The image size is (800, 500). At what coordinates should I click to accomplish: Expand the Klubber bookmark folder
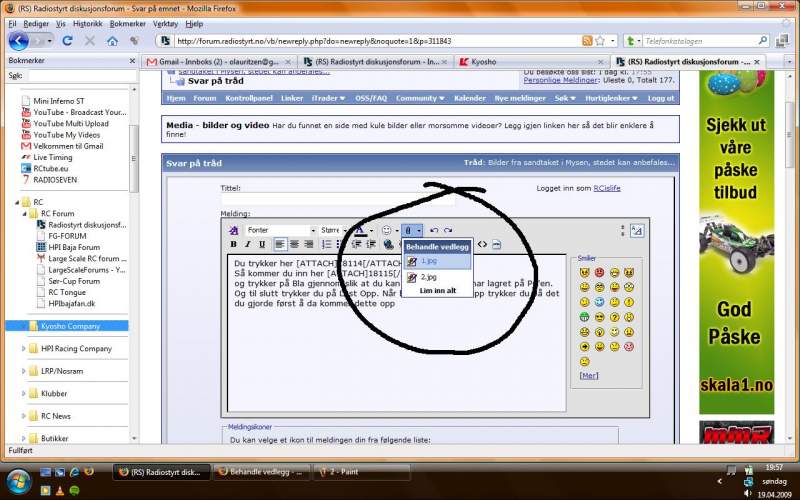tap(24, 394)
